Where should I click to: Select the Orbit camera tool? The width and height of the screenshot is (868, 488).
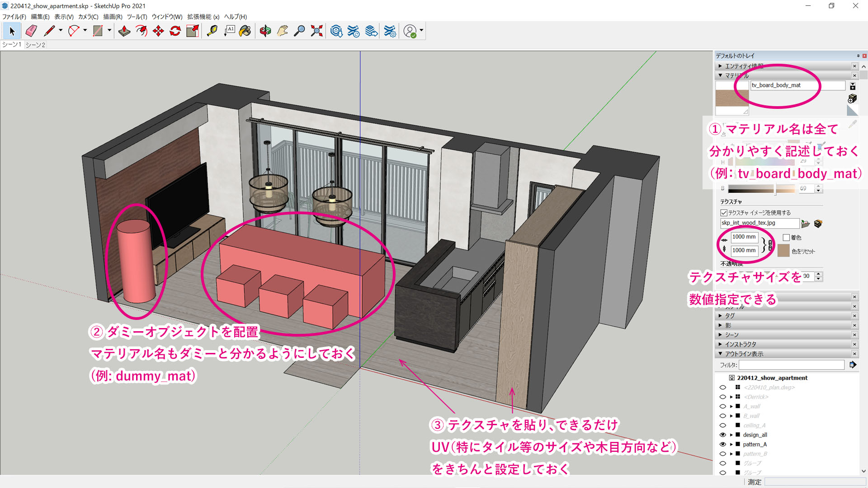265,31
